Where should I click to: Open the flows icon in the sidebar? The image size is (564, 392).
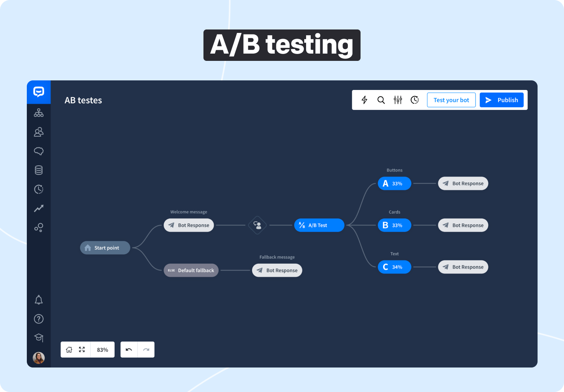[x=38, y=113]
